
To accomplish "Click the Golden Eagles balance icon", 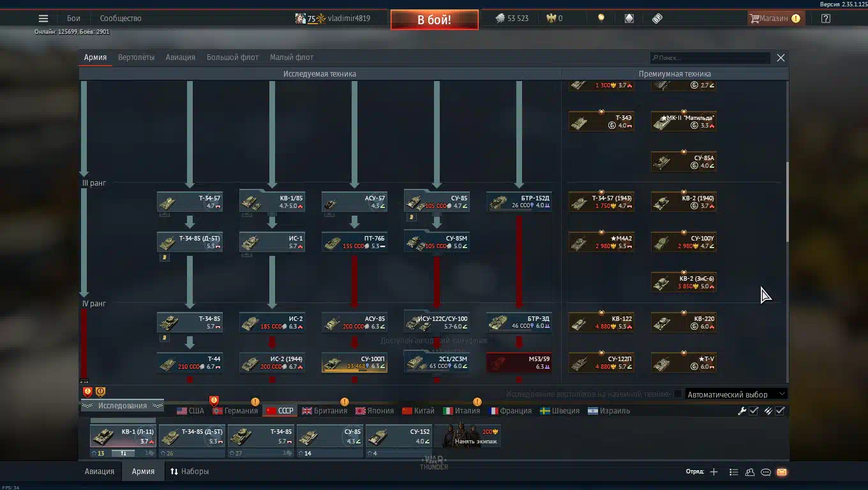I will click(x=551, y=19).
